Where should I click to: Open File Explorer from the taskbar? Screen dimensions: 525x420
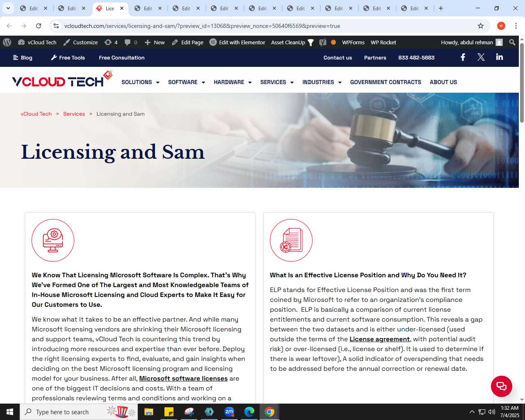point(148,412)
